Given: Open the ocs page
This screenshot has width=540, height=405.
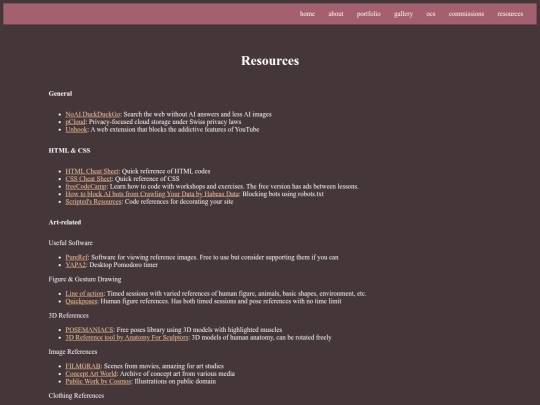Looking at the screenshot, I should click(430, 14).
